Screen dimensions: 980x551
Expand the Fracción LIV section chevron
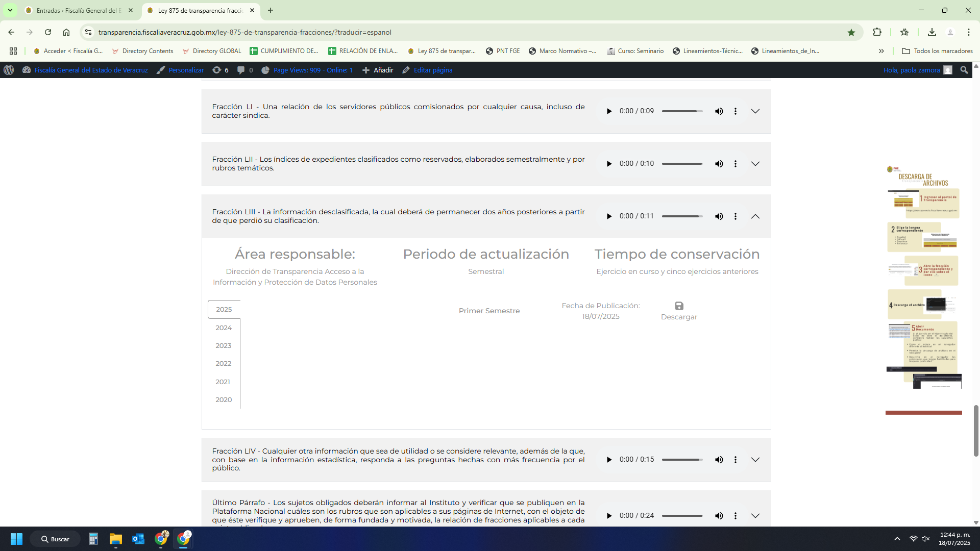755,460
